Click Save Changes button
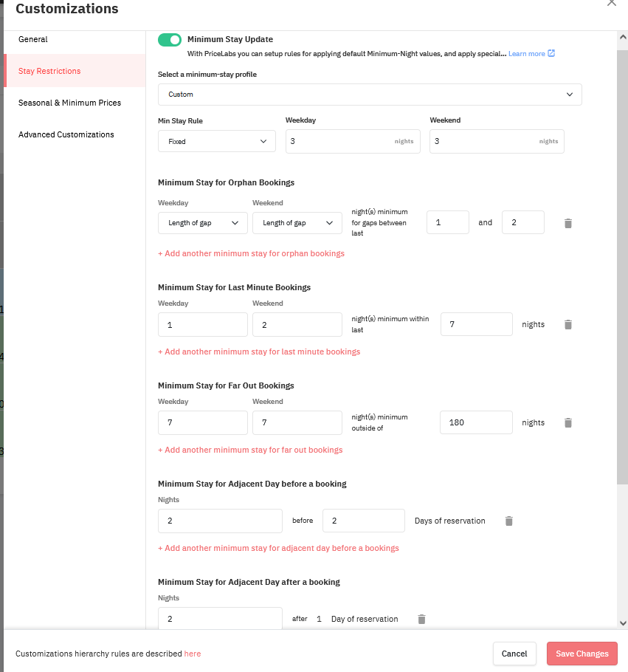The image size is (628, 672). 582,654
